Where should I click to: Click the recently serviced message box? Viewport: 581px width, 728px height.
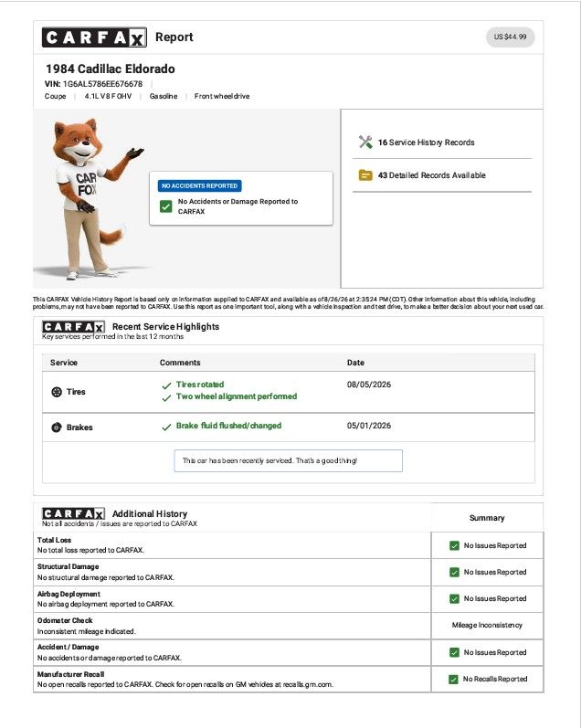coord(288,460)
